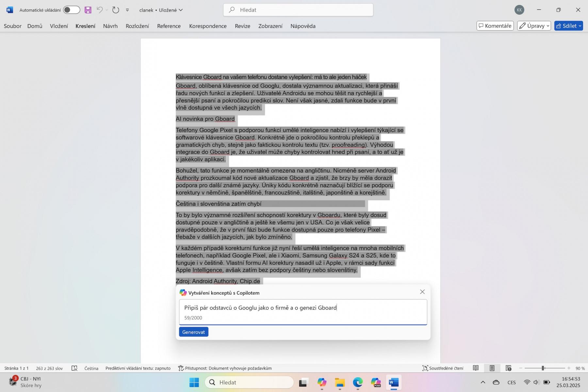The height and width of the screenshot is (392, 588).
Task: Select the Kreslení tab
Action: [85, 26]
